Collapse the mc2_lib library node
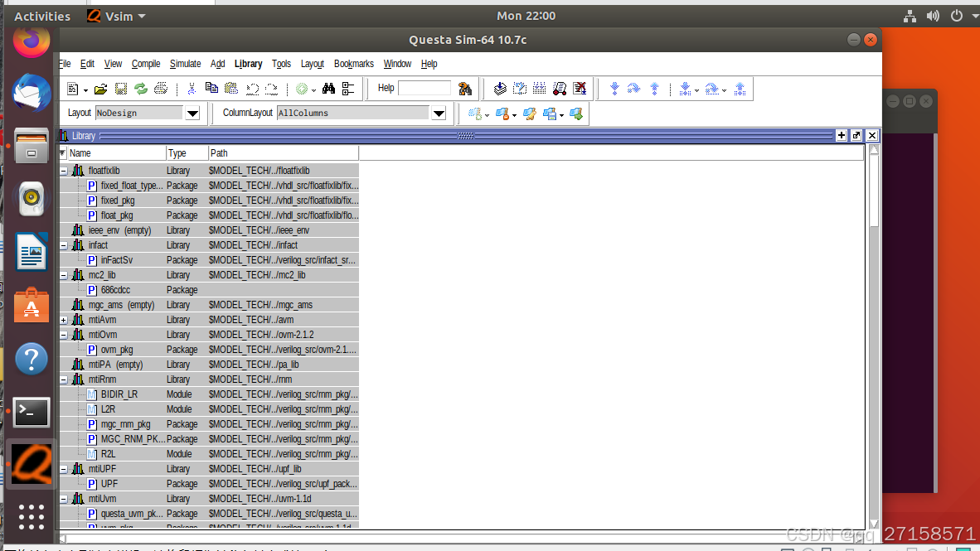The image size is (980, 551). click(x=64, y=275)
